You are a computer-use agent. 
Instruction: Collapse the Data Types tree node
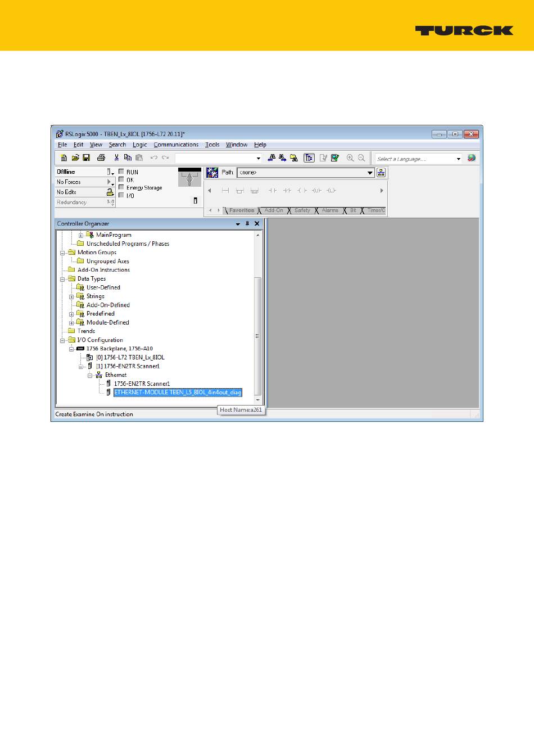pos(63,278)
